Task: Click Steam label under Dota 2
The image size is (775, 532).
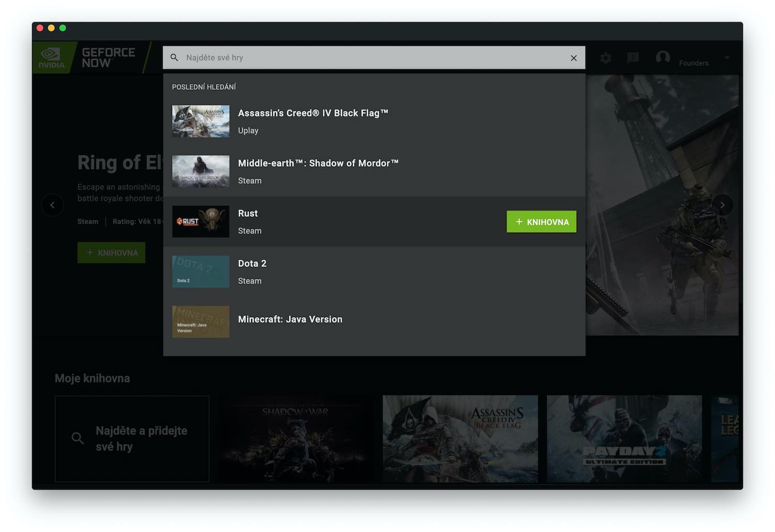Action: pos(250,281)
